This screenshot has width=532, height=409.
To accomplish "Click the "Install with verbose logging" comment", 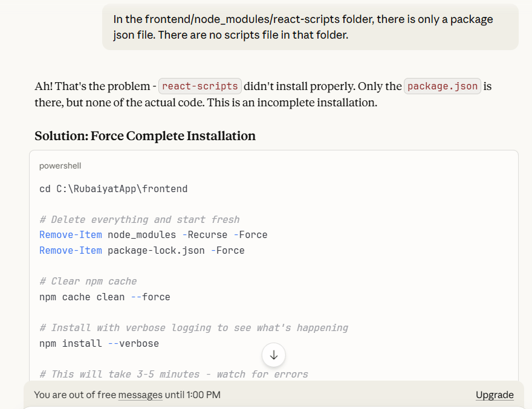I will click(x=193, y=327).
